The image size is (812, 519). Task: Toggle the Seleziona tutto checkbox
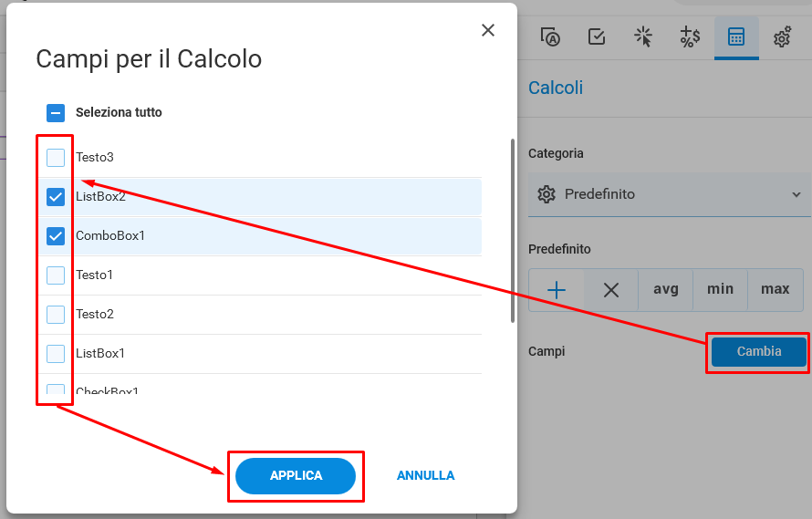pyautogui.click(x=56, y=112)
